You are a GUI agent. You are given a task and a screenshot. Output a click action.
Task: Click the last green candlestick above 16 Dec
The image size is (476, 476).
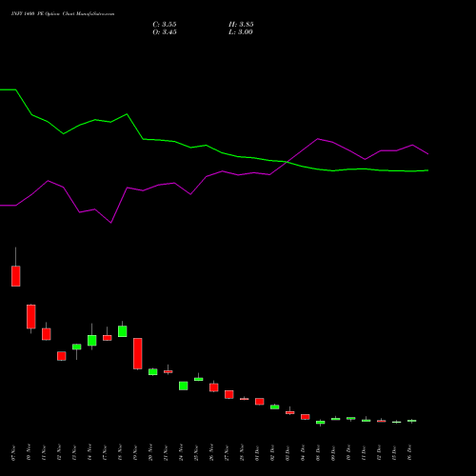(x=412, y=421)
